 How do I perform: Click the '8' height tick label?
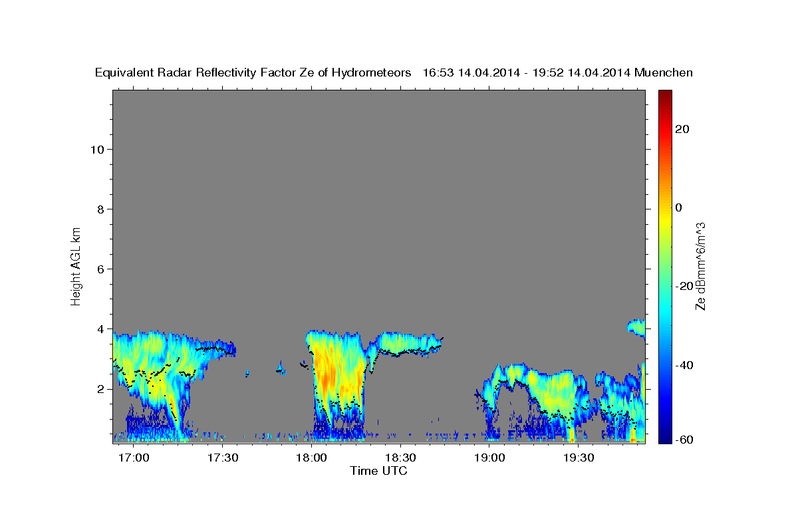point(101,209)
